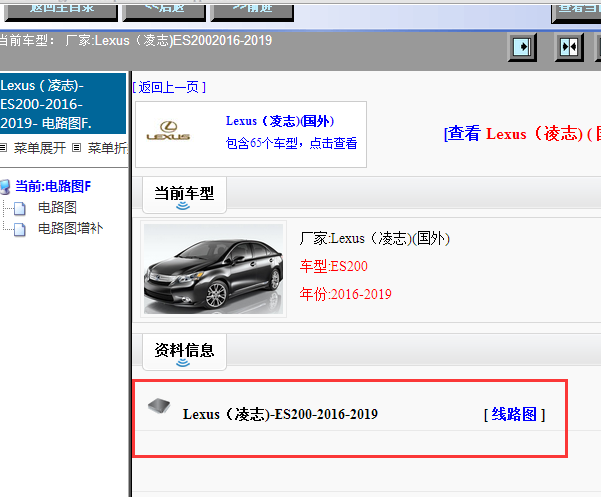Click the 返回主目录 toolbar button
The image size is (601, 497).
pos(61,12)
